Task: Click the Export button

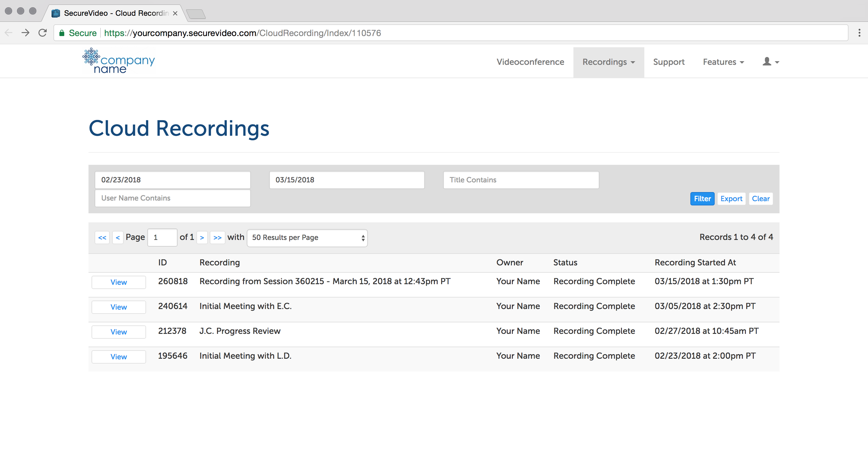Action: click(731, 199)
